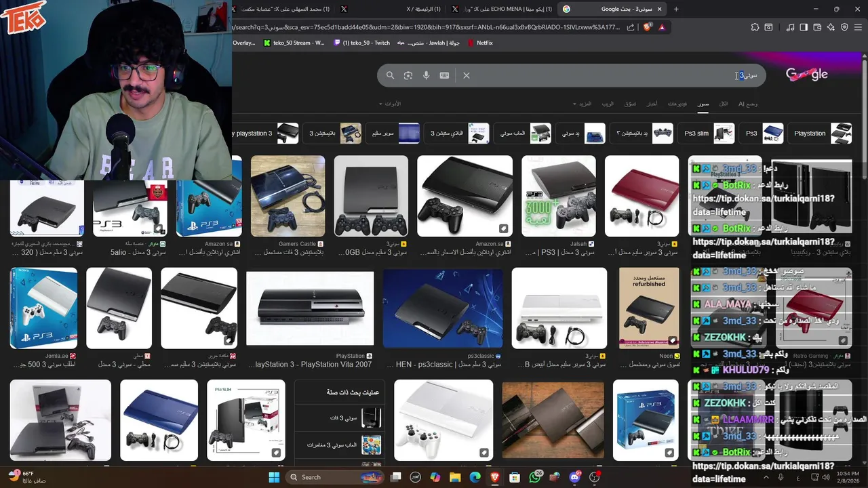Image resolution: width=868 pixels, height=488 pixels.
Task: Click the Ps3 slim filter chip
Action: pos(707,134)
